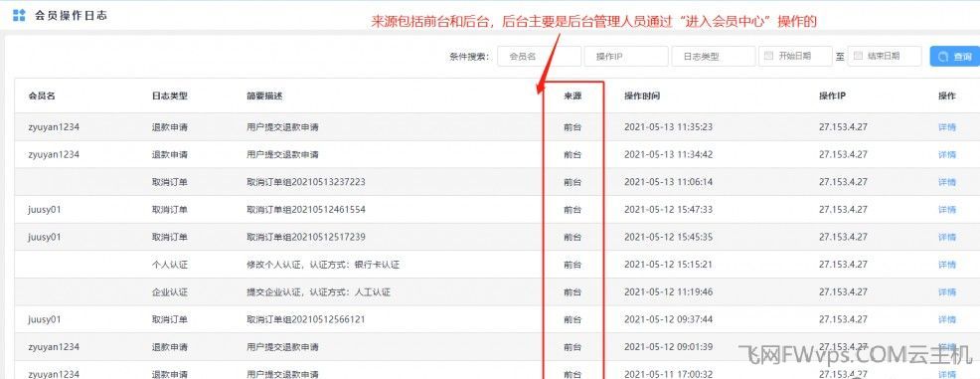The image size is (980, 379).
Task: Select timestamp 2021-05-12 11:19:46
Action: pos(668,292)
